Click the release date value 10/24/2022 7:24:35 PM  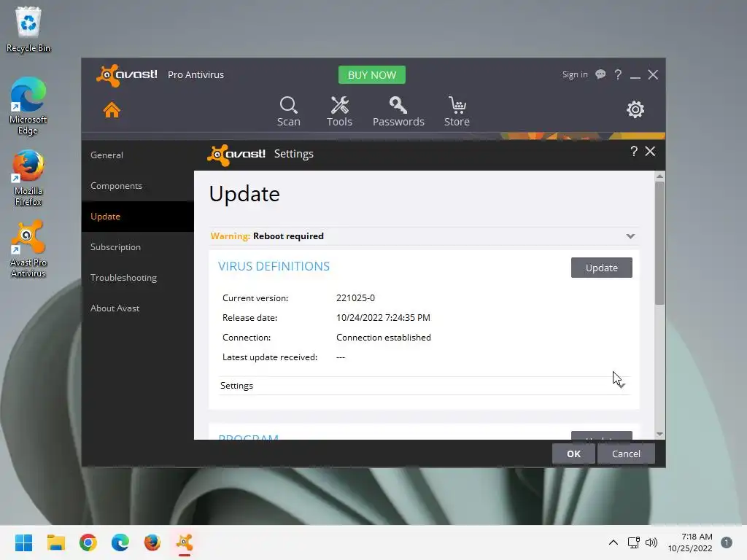coord(383,318)
